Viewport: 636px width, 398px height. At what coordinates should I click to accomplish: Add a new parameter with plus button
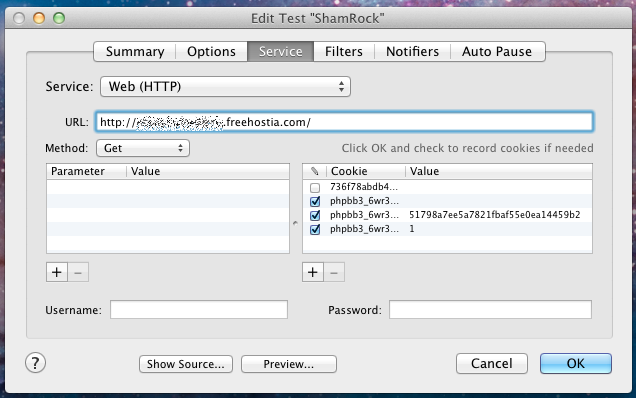(x=57, y=272)
